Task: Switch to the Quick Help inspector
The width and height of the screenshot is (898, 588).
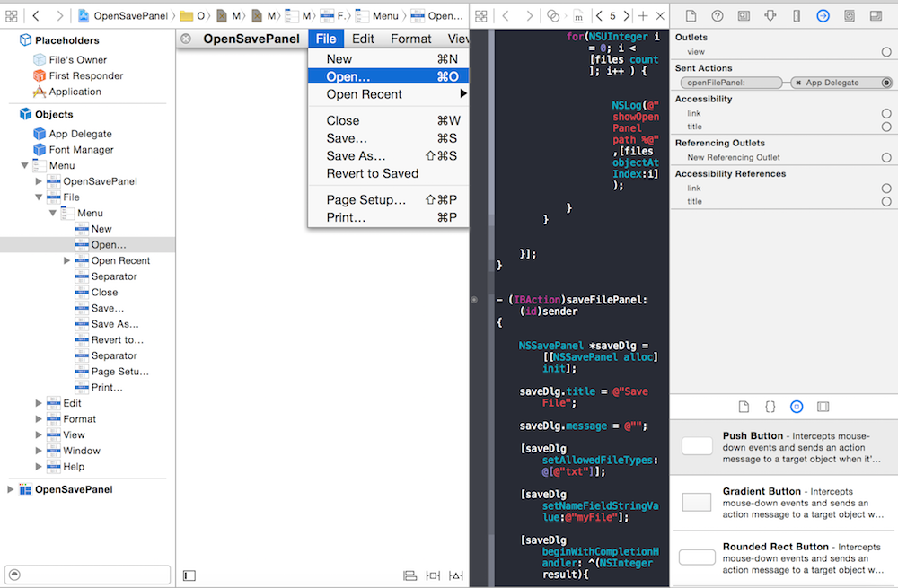Action: [718, 16]
